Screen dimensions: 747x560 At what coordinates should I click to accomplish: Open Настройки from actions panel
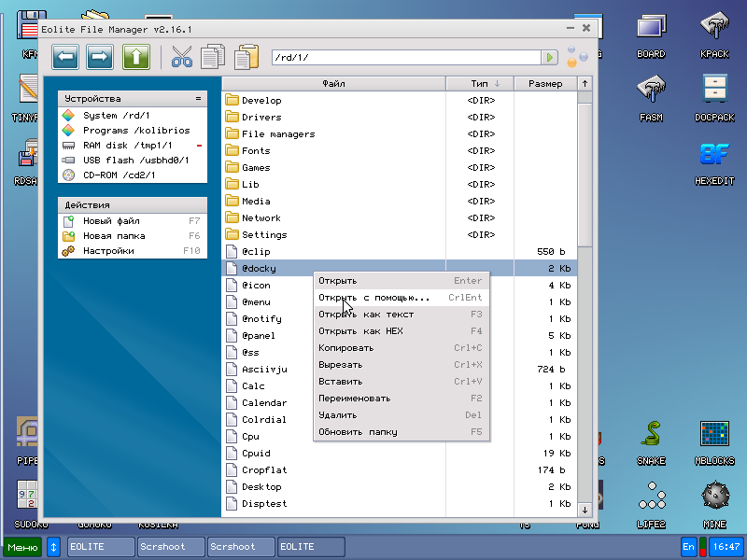(133, 251)
